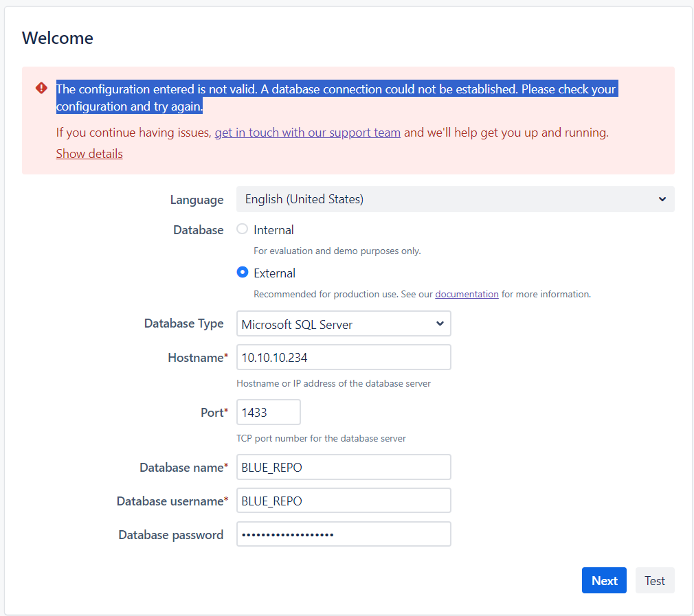Click the Database password field
This screenshot has height=616, width=694.
[x=344, y=534]
